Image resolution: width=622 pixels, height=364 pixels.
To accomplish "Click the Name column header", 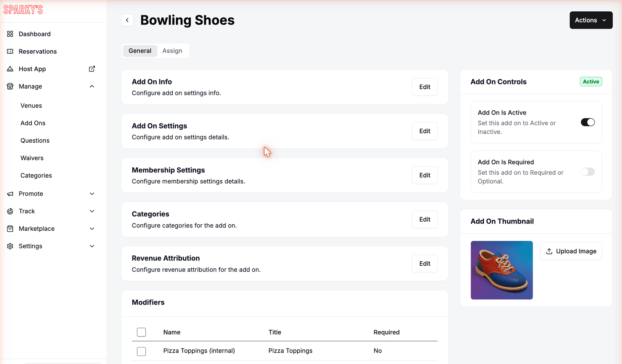I will click(x=172, y=332).
